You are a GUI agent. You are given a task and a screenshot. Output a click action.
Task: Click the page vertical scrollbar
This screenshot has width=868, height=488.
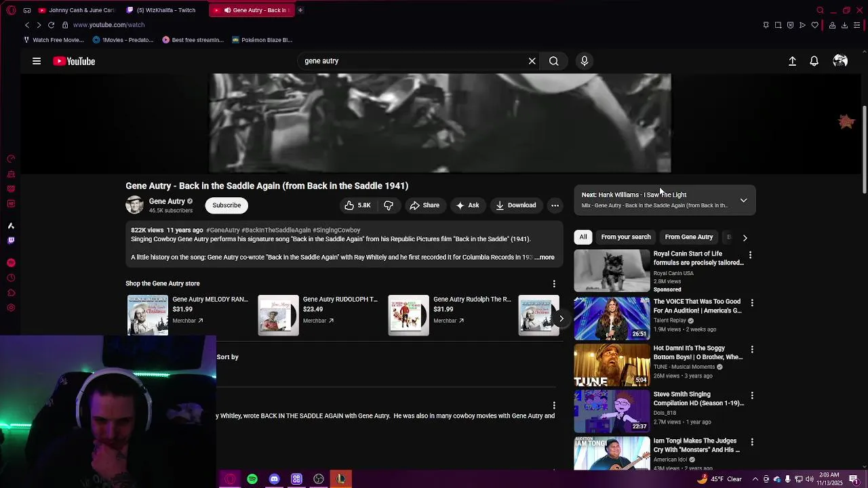tap(864, 149)
